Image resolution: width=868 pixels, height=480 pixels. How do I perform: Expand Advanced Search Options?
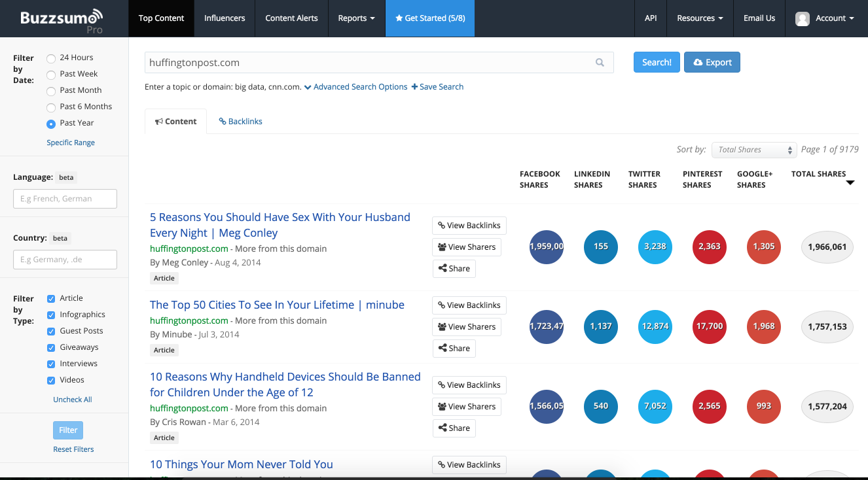[x=355, y=87]
